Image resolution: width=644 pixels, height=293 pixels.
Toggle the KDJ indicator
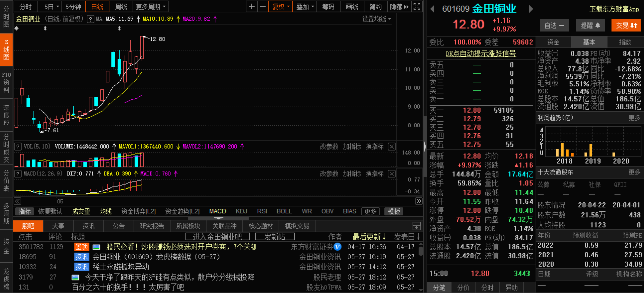(242, 211)
